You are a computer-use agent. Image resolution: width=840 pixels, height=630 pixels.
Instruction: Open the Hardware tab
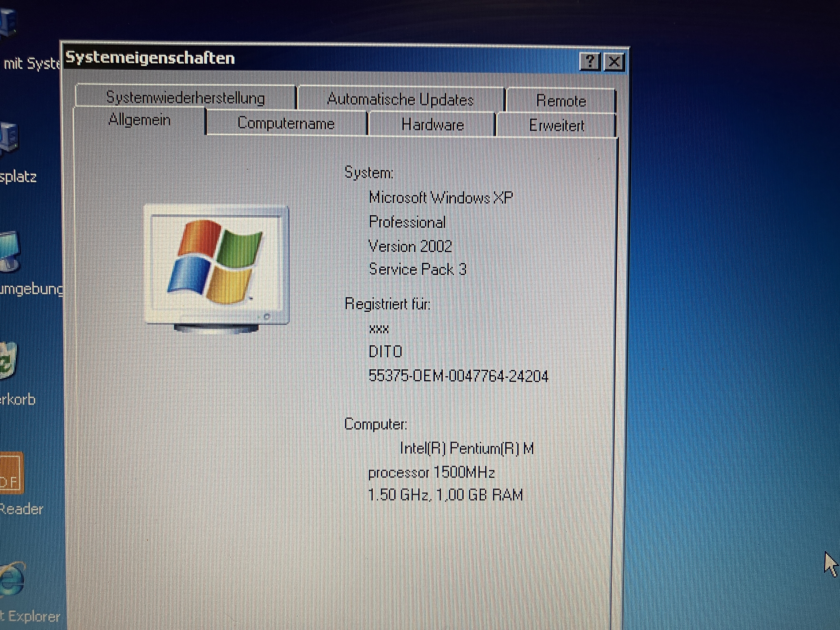pyautogui.click(x=432, y=125)
